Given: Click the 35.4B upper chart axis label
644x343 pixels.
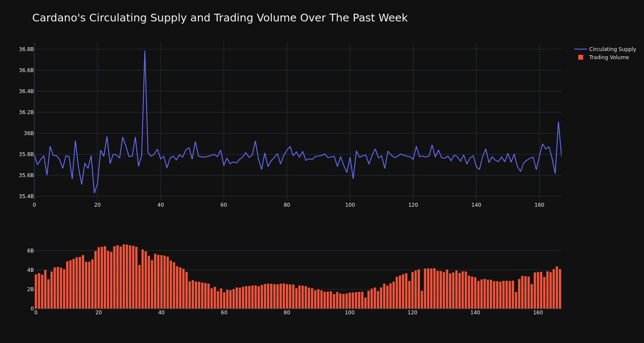Looking at the screenshot, I should point(26,196).
